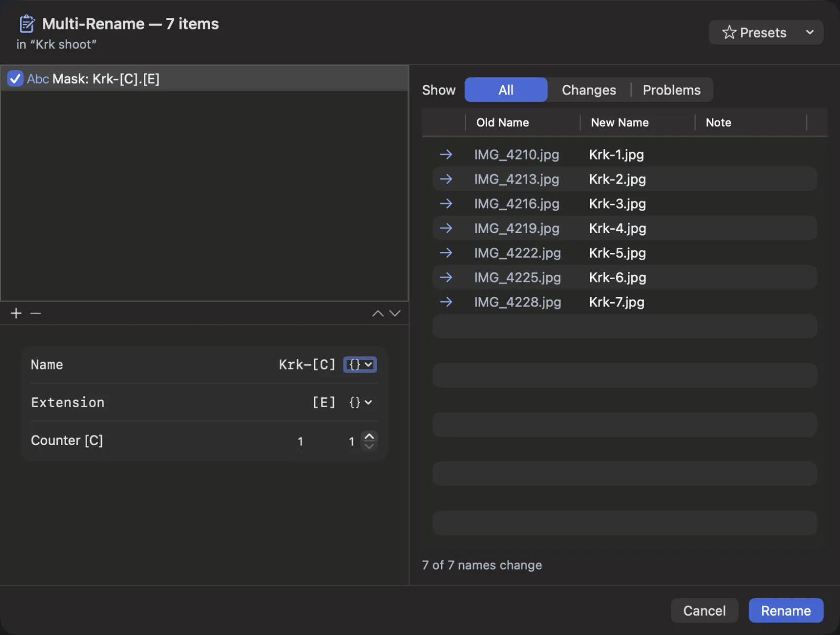Screen dimensions: 840x635
Task: Click new name Krk-1.jpg
Action: [616, 155]
